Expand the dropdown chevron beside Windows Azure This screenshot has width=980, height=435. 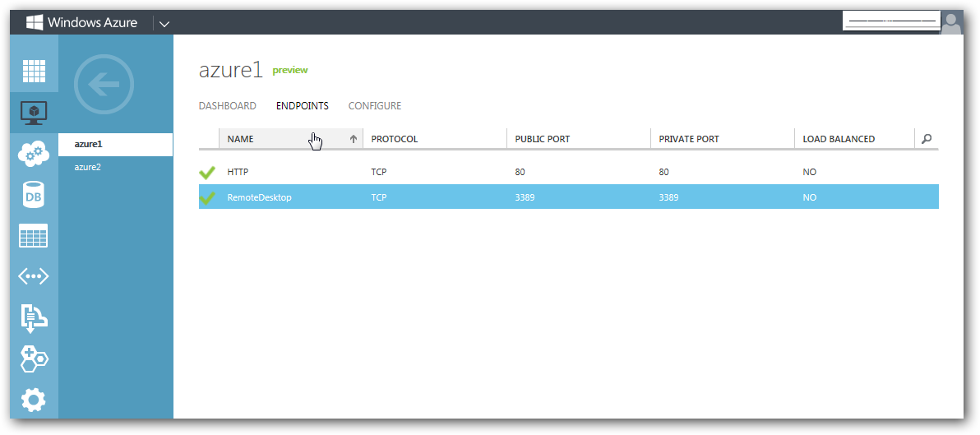pyautogui.click(x=164, y=24)
